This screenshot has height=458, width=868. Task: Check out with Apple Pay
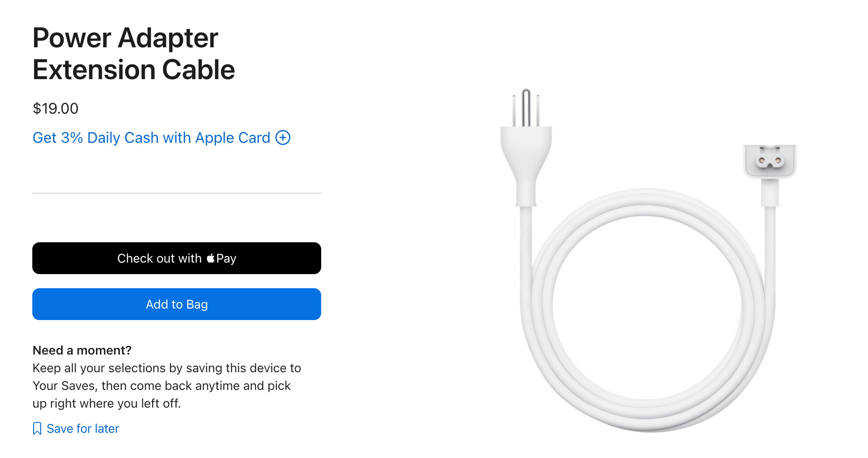[177, 258]
